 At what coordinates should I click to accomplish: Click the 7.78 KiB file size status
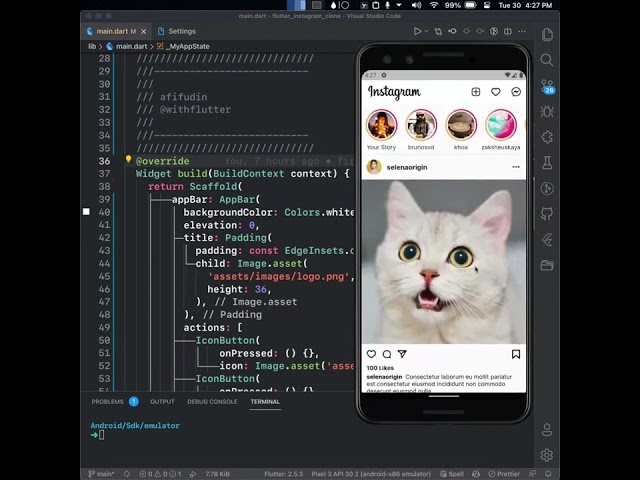tap(217, 474)
